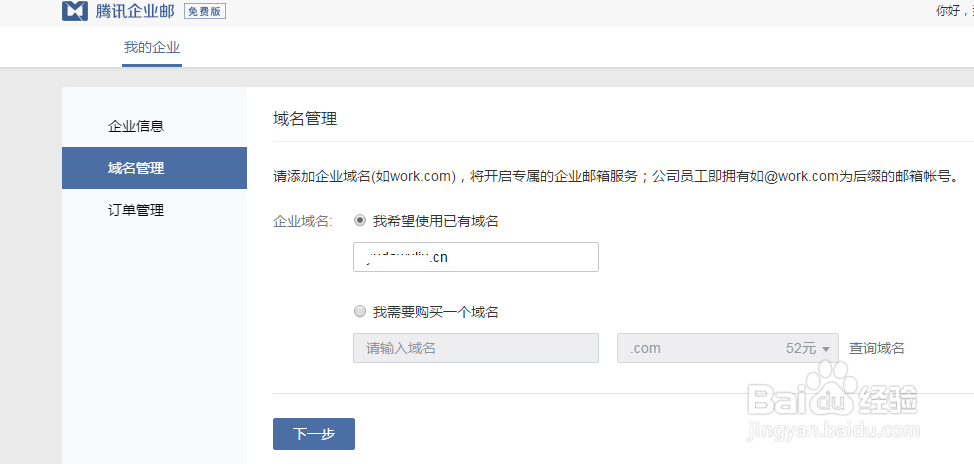Click the 企业域名 field label

coord(302,221)
